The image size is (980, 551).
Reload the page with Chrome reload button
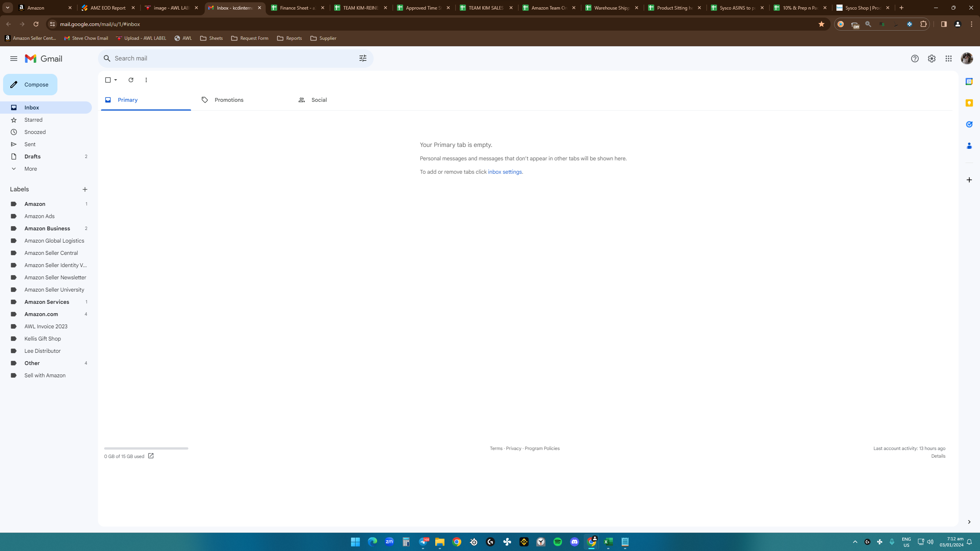coord(36,24)
